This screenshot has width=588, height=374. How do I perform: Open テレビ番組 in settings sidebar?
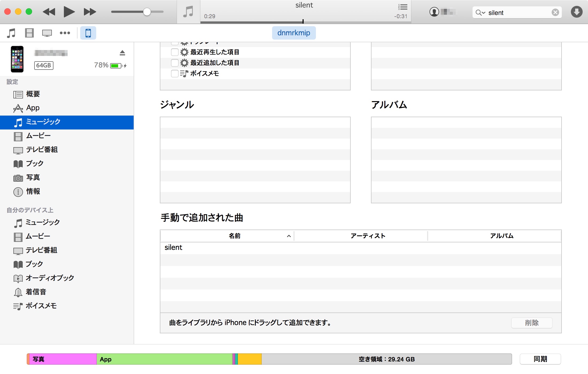pos(67,150)
